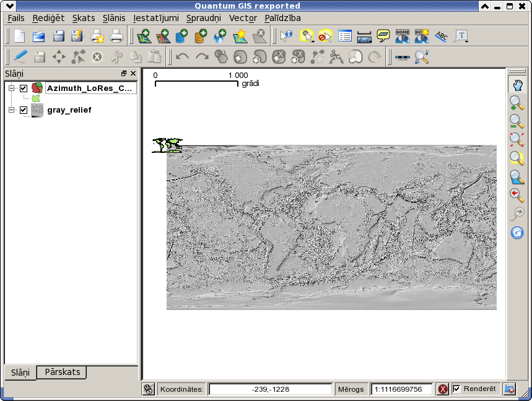Switch to the Pārskats tab
This screenshot has width=532, height=401.
(63, 372)
